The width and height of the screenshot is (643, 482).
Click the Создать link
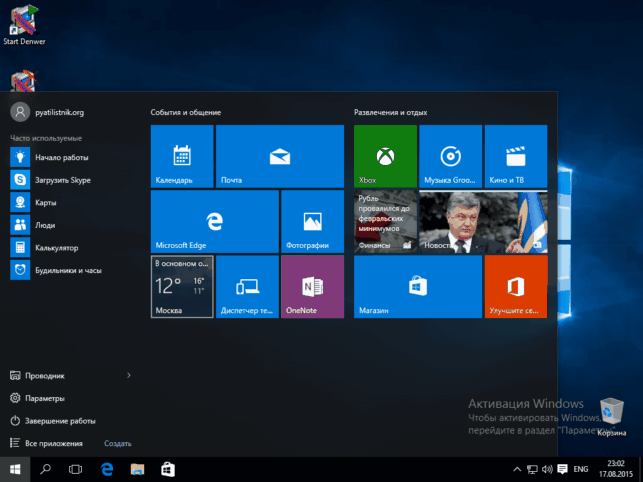click(118, 443)
